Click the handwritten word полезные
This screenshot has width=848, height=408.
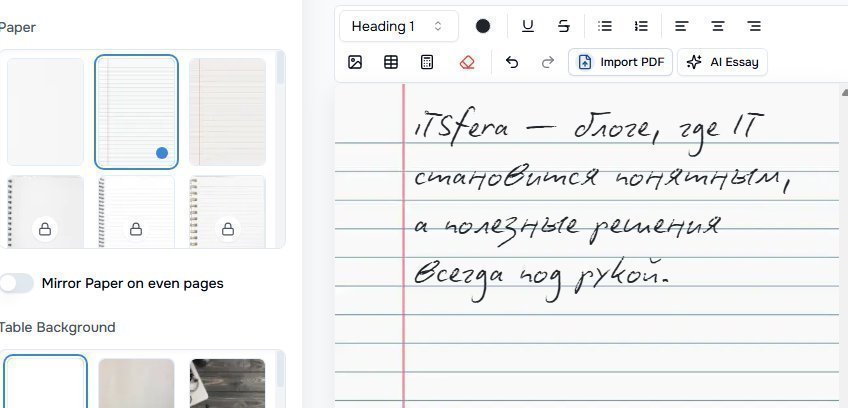coord(511,226)
